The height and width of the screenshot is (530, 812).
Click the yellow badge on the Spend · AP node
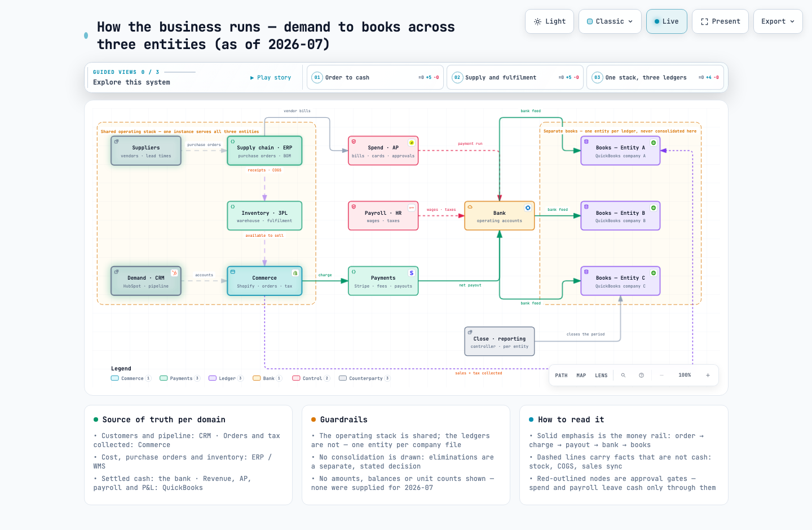coord(412,143)
